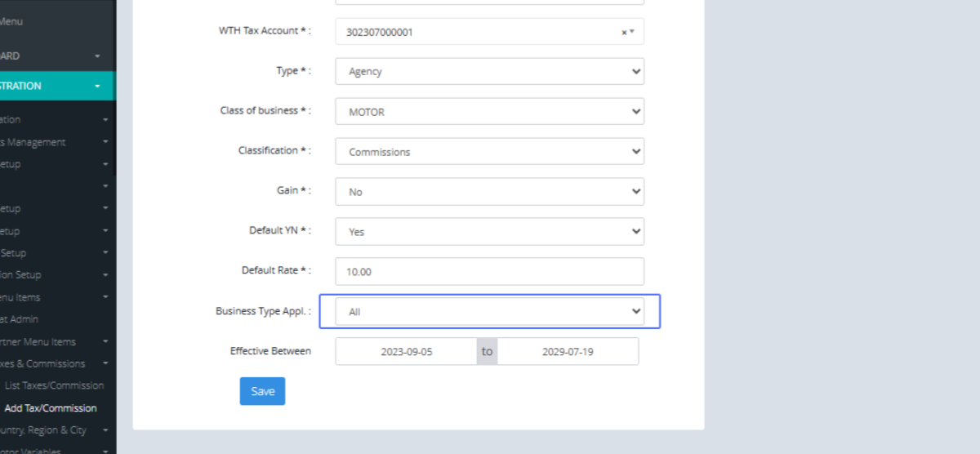980x454 pixels.
Task: Open the Gain dropdown
Action: 489,192
